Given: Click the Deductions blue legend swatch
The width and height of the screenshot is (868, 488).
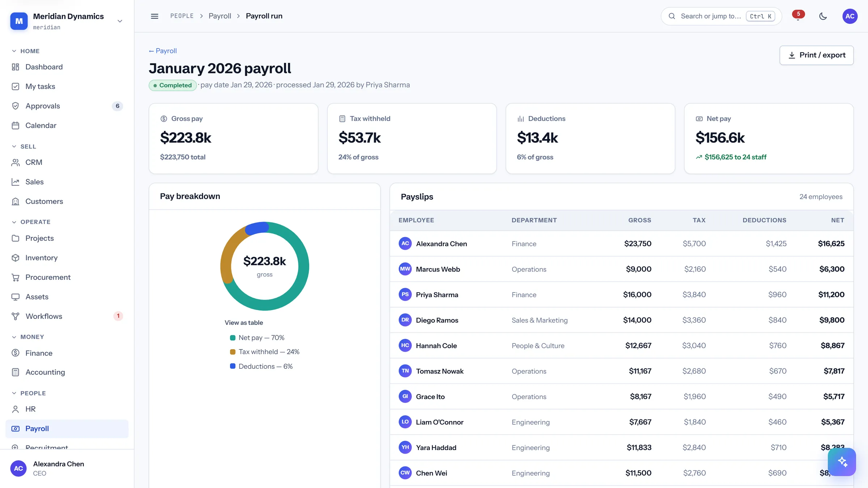Looking at the screenshot, I should pyautogui.click(x=233, y=366).
